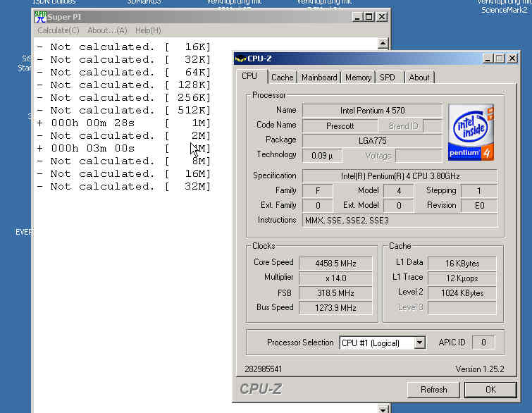Click the Specification field text

point(400,176)
